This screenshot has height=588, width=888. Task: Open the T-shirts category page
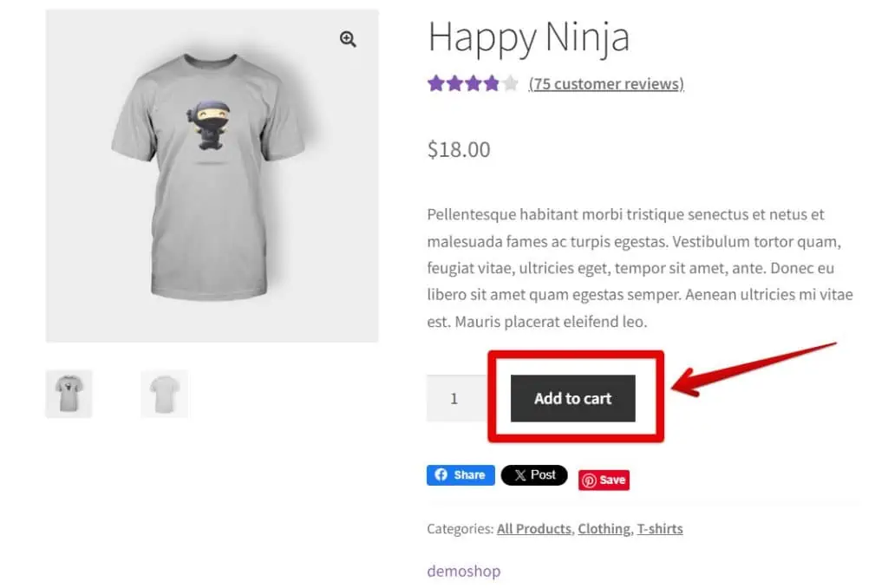click(x=660, y=528)
